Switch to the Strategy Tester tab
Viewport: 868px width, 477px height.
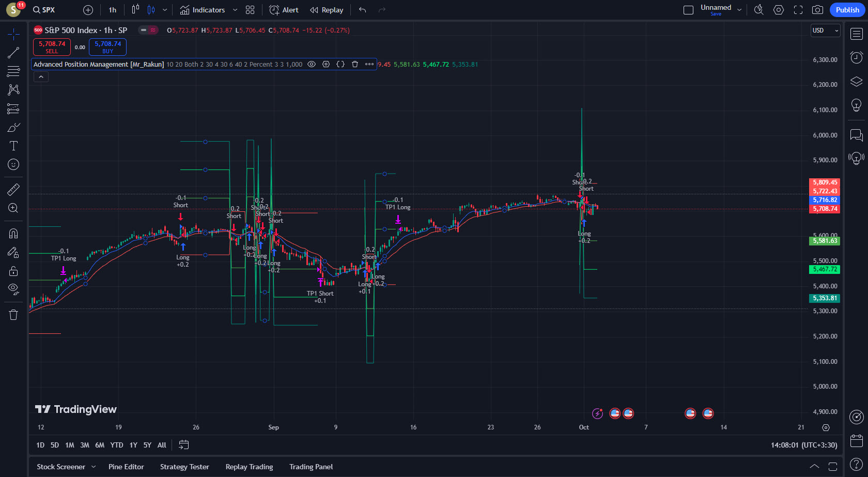point(184,467)
